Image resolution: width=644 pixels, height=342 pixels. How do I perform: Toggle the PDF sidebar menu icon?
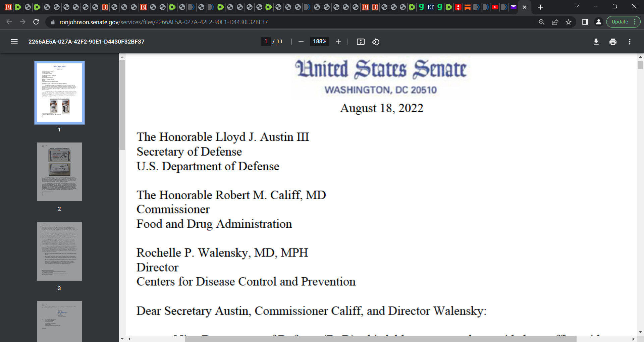(14, 42)
